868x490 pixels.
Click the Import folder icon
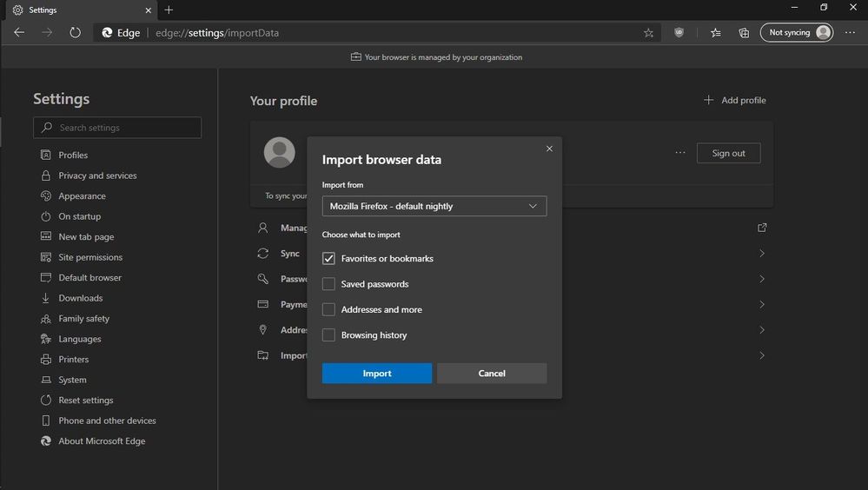pos(263,355)
